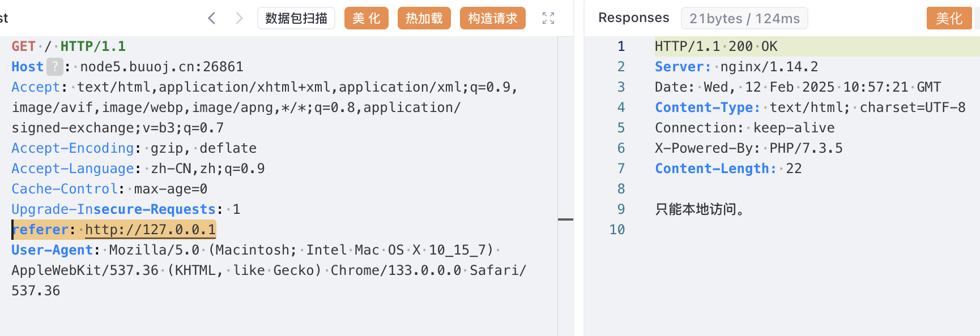980x336 pixels.
Task: Click the Cache-Control header line
Action: (109, 189)
